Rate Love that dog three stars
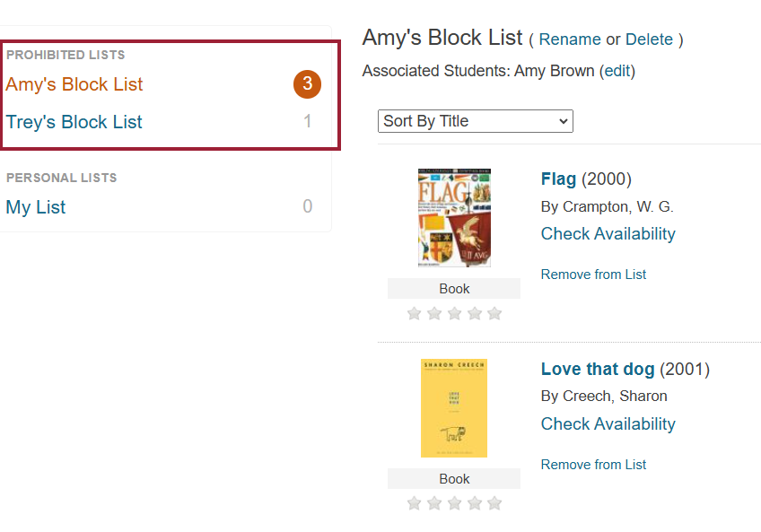Screen dimensions: 761x532 tap(454, 503)
